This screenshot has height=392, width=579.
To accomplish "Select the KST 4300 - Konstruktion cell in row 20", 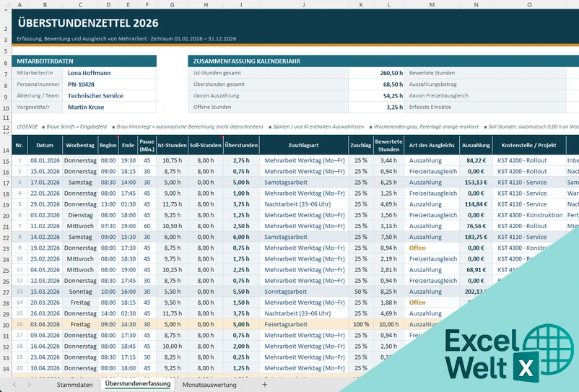I will [x=529, y=215].
